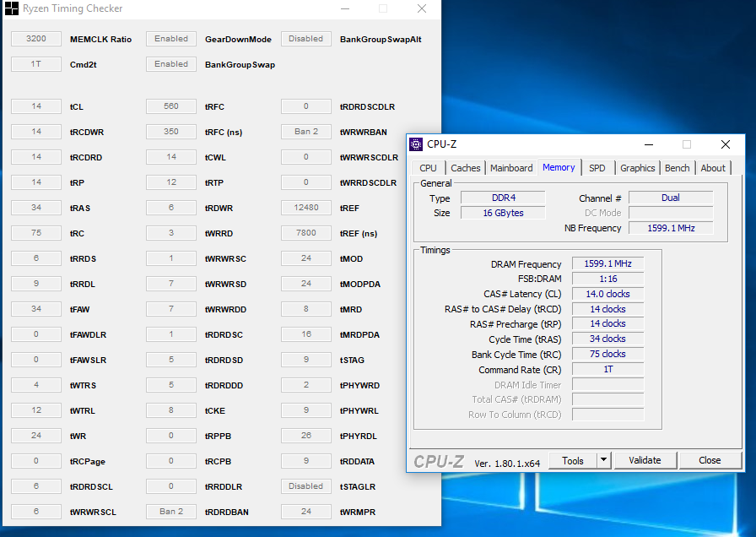Click the GearDownMode Enabled field
Viewport: 756px width, 537px height.
[171, 39]
